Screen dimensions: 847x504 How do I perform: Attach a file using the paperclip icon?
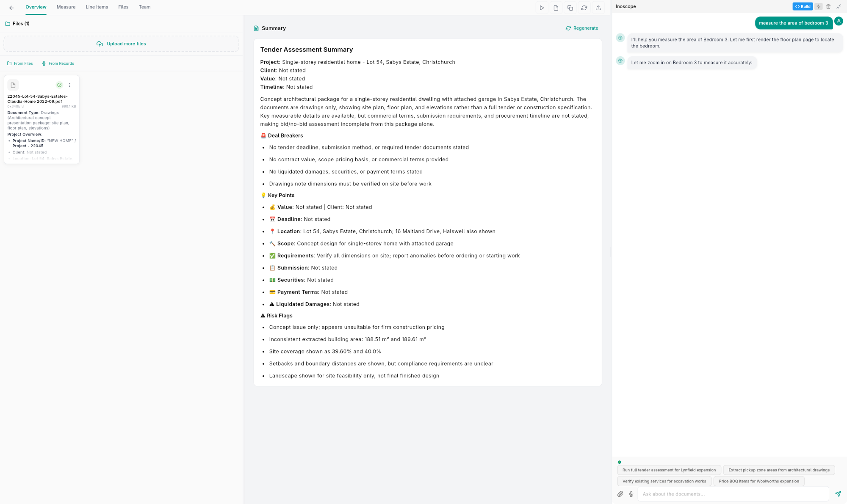click(x=620, y=494)
